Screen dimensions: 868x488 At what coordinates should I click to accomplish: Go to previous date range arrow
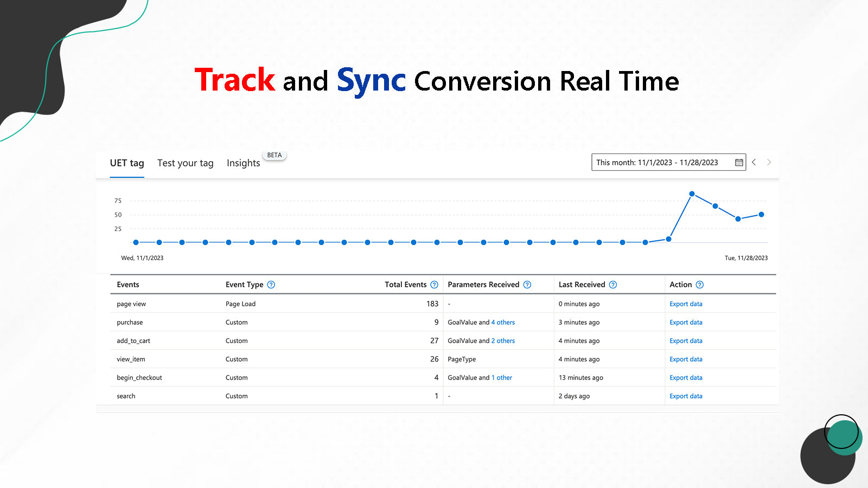click(754, 162)
